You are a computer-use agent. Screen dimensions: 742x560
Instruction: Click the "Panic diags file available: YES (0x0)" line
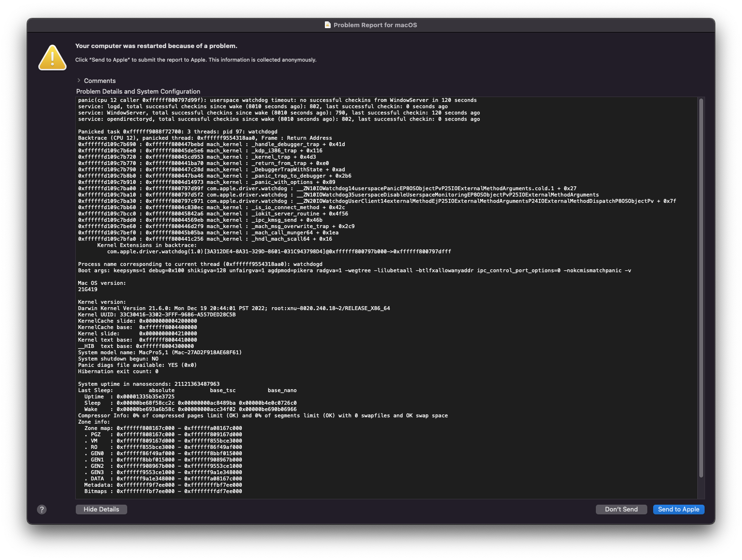137,365
